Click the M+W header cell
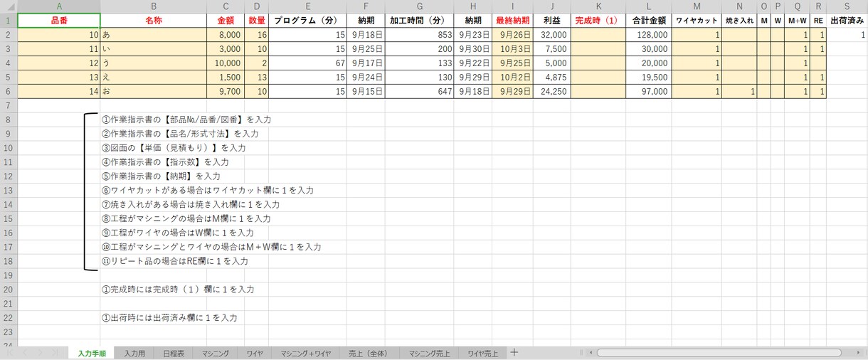This screenshot has width=868, height=360. [798, 21]
